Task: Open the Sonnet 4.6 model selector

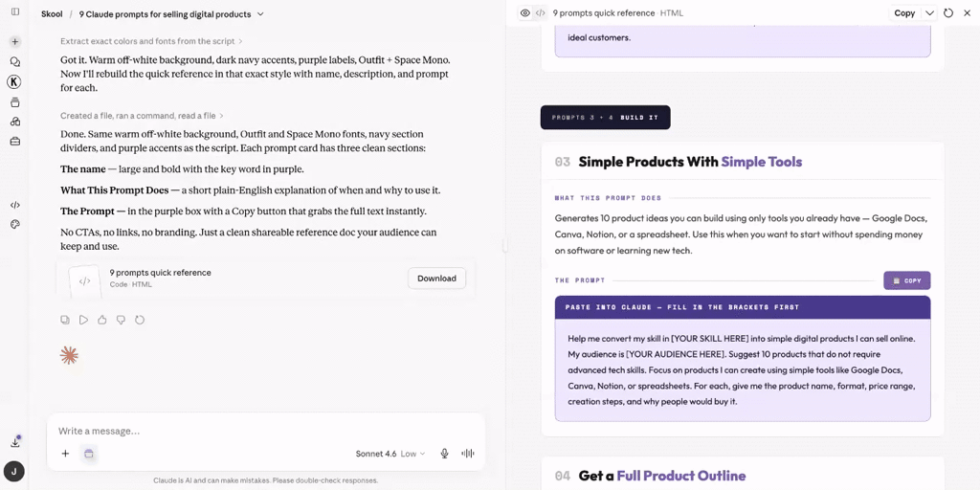Action: click(x=390, y=454)
